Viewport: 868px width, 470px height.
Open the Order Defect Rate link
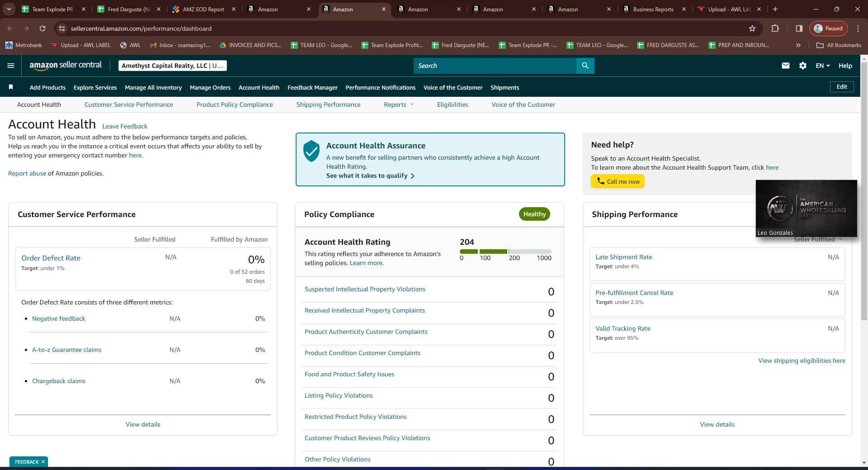coord(51,258)
